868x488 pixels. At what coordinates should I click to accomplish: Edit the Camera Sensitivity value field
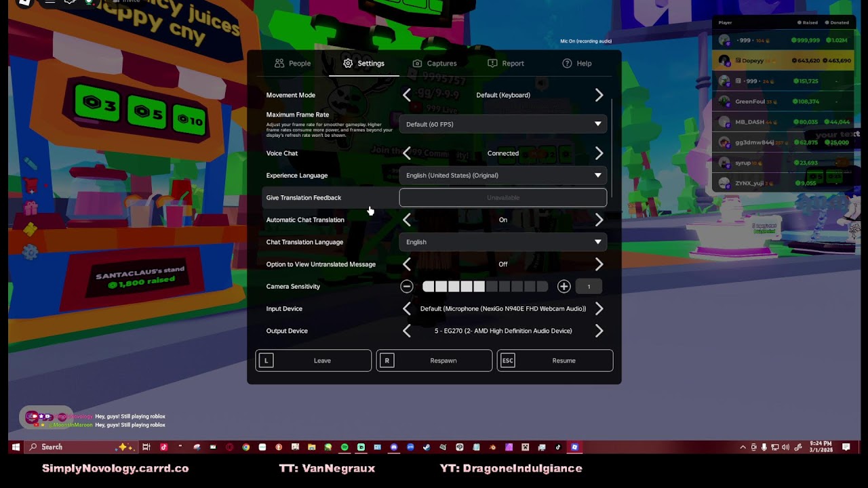589,287
